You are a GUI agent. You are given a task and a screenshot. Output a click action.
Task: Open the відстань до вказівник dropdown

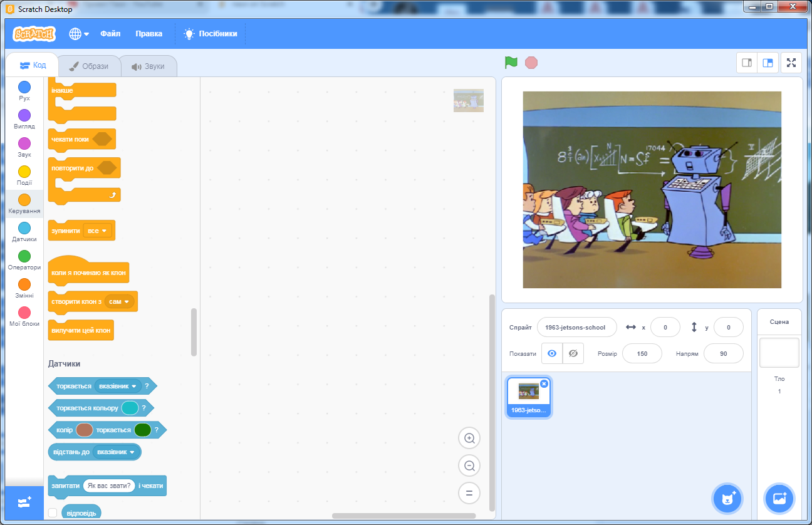click(116, 452)
